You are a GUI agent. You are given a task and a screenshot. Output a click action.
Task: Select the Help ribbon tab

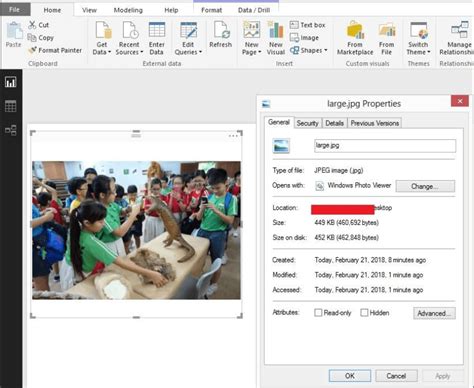(x=171, y=10)
